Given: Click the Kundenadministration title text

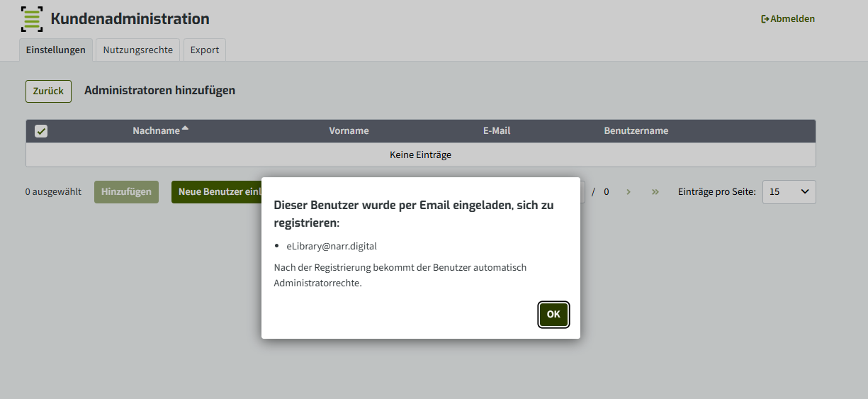Looking at the screenshot, I should pos(130,19).
